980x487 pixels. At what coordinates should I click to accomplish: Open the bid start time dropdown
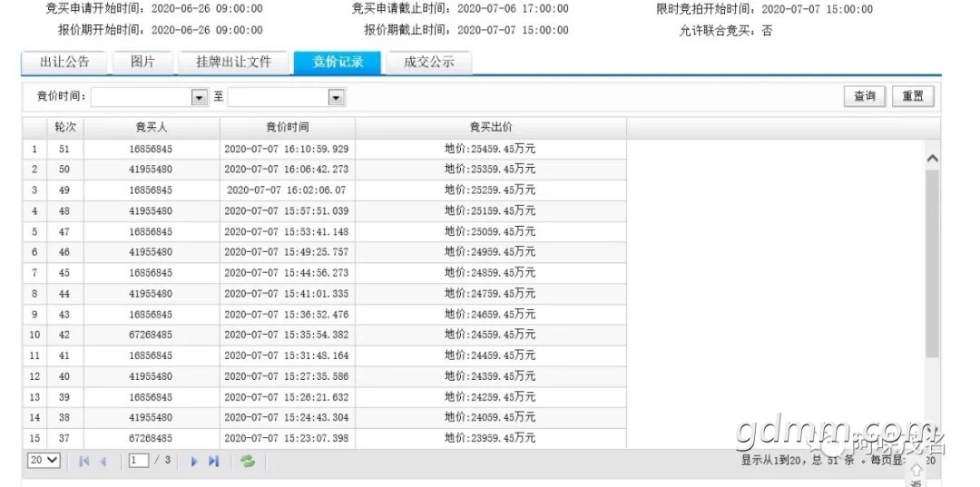pyautogui.click(x=200, y=97)
